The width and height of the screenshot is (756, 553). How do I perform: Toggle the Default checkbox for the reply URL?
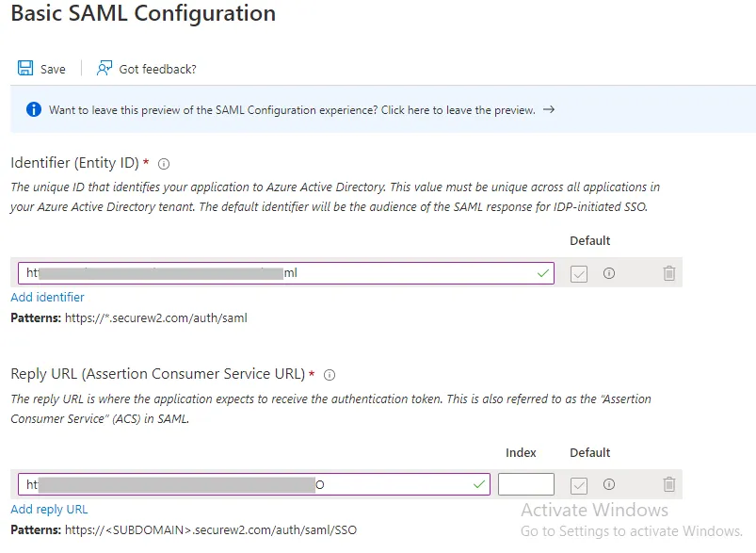(580, 485)
